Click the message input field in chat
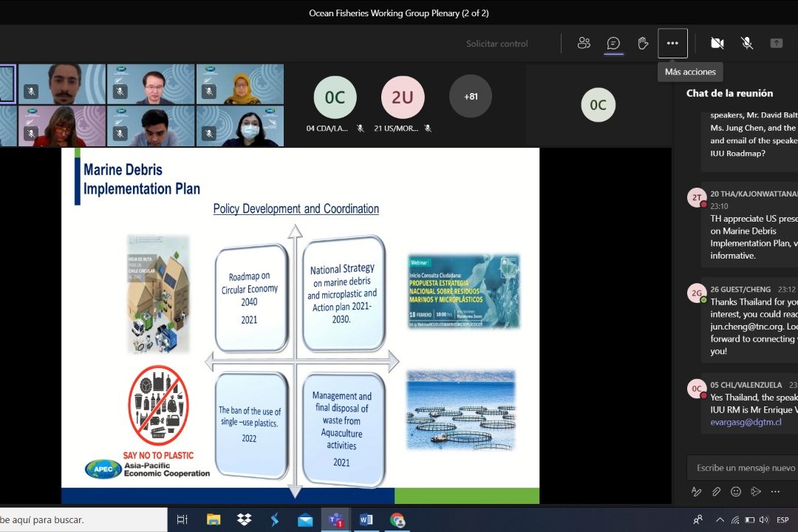The image size is (798, 532). coord(743,467)
